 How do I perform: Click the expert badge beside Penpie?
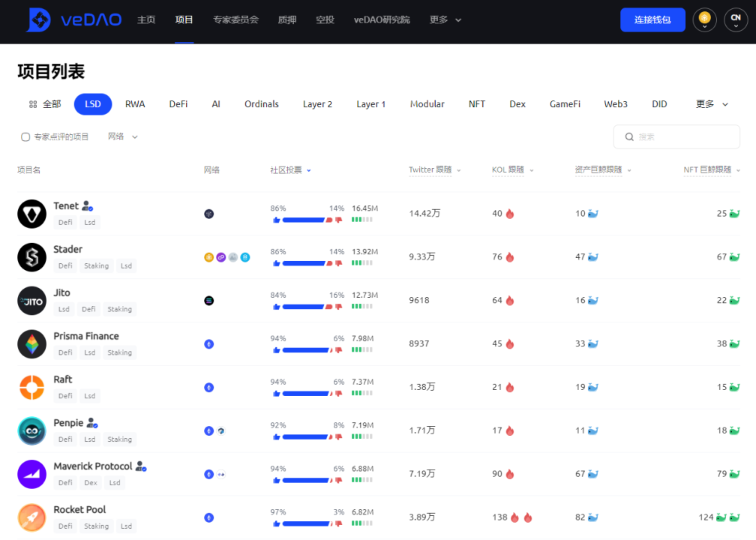[92, 423]
